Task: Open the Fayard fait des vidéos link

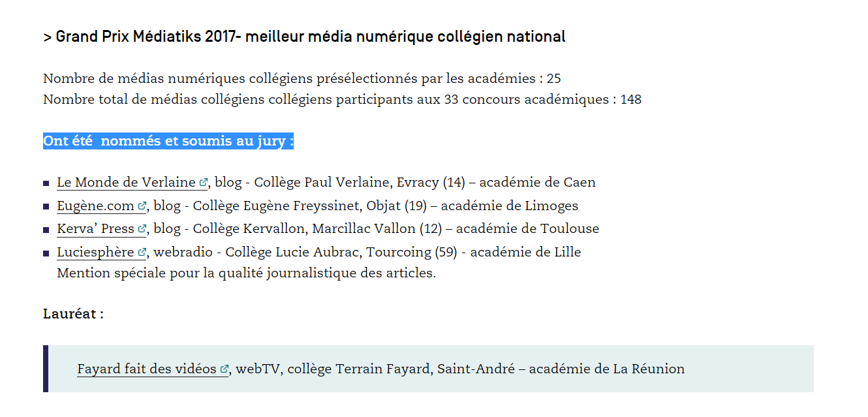Action: click(x=146, y=369)
